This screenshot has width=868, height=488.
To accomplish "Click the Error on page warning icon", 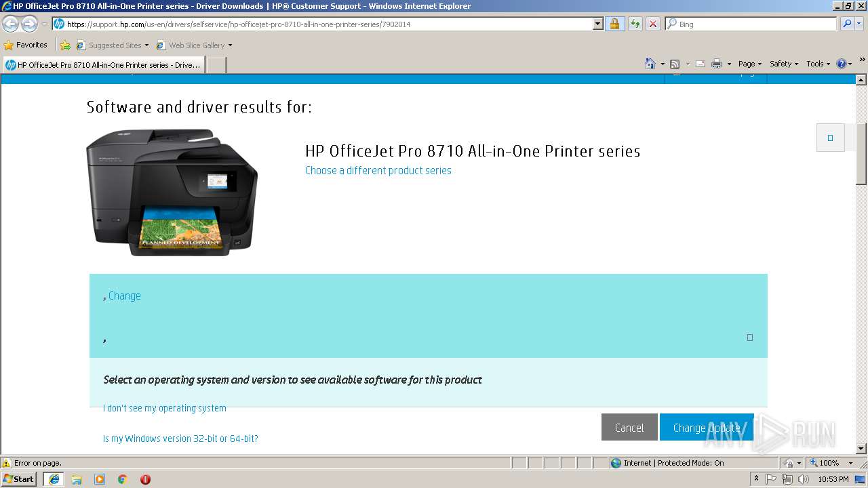I will click(7, 463).
